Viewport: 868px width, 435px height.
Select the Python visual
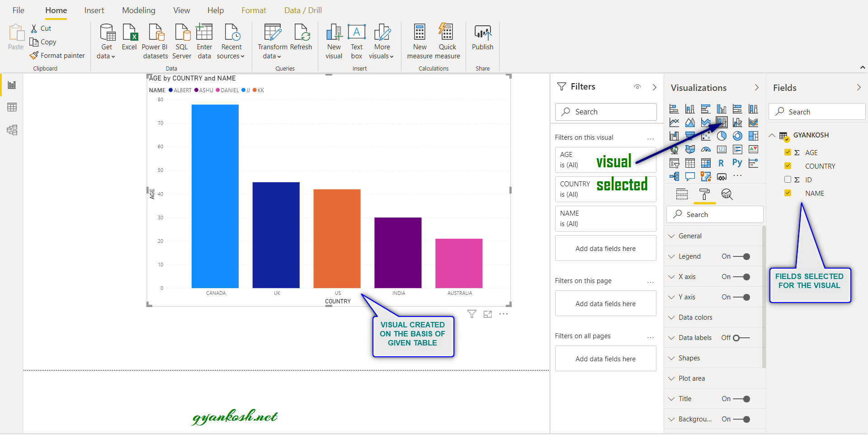(x=737, y=163)
